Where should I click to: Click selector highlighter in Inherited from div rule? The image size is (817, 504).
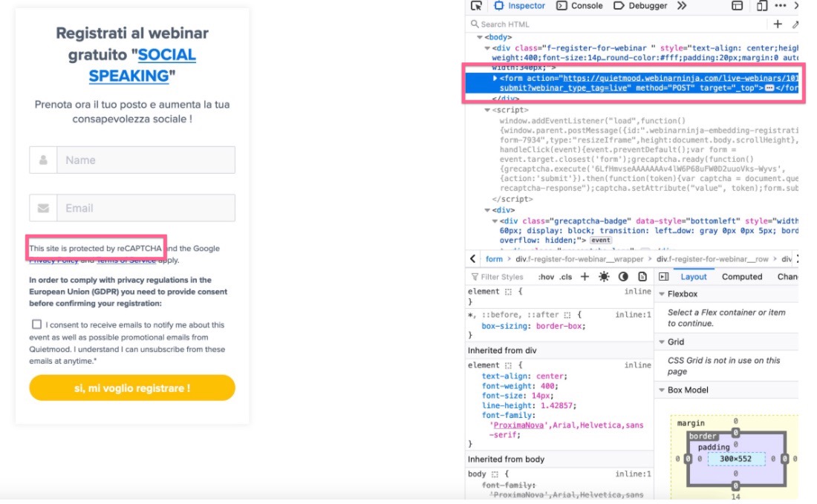508,365
